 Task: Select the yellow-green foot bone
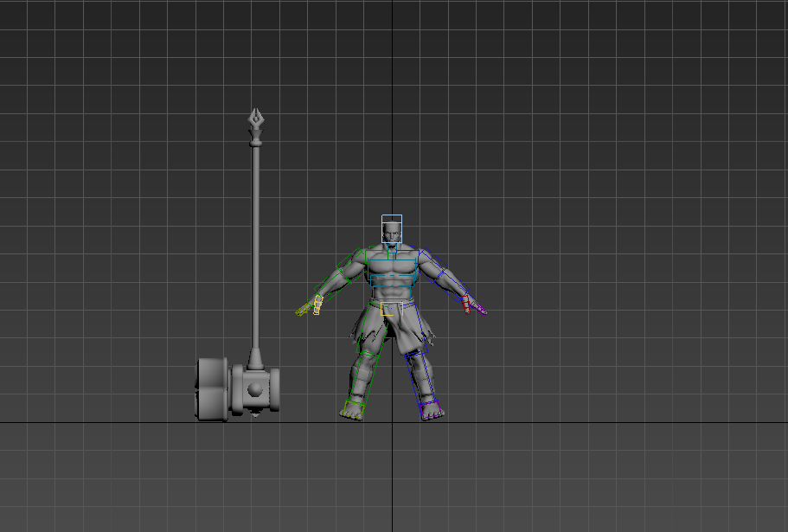coord(353,407)
